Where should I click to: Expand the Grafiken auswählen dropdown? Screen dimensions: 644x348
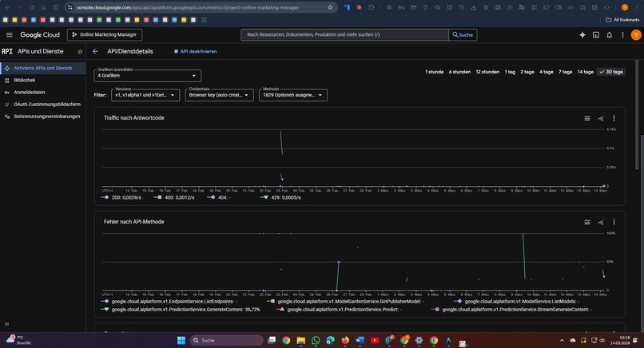click(x=148, y=76)
